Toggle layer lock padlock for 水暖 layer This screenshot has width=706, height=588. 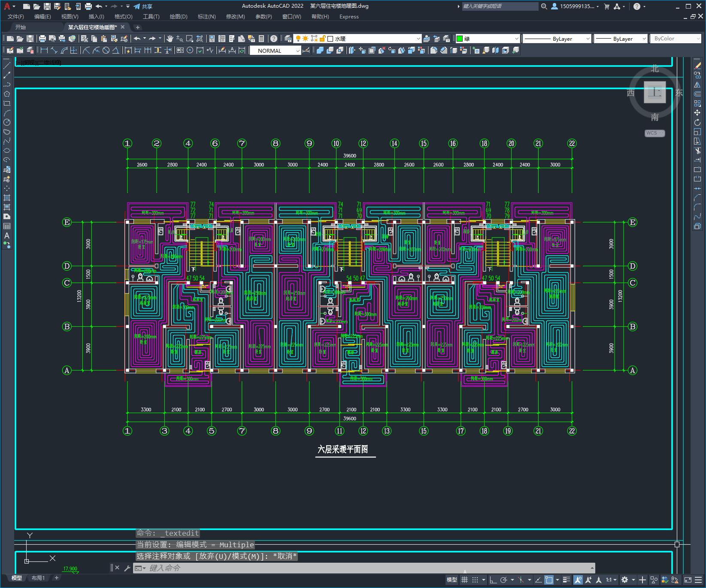click(323, 39)
